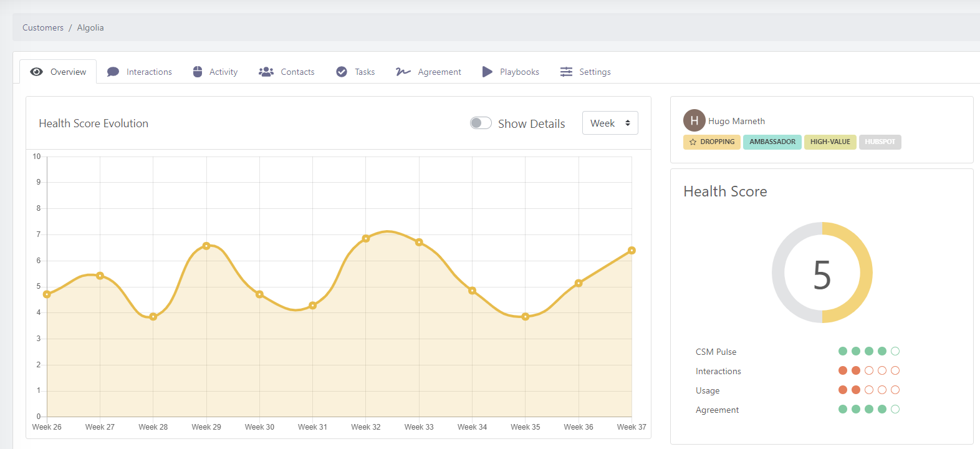This screenshot has height=449, width=980.
Task: Click the empty last dot in Agreement score row
Action: click(895, 409)
